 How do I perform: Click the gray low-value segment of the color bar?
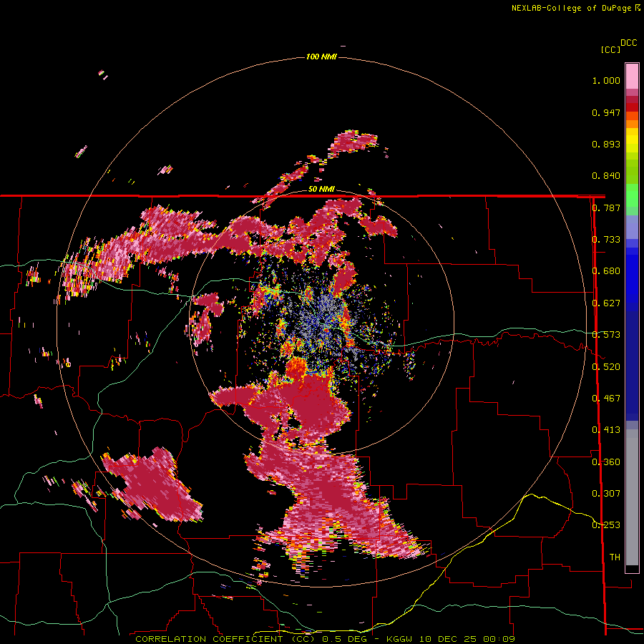pyautogui.click(x=632, y=497)
